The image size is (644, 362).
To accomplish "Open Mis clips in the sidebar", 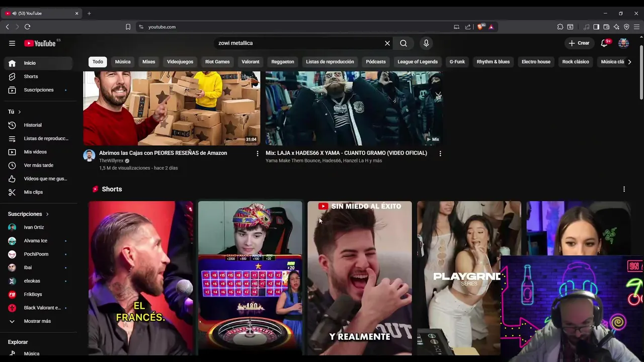I will (x=38, y=192).
